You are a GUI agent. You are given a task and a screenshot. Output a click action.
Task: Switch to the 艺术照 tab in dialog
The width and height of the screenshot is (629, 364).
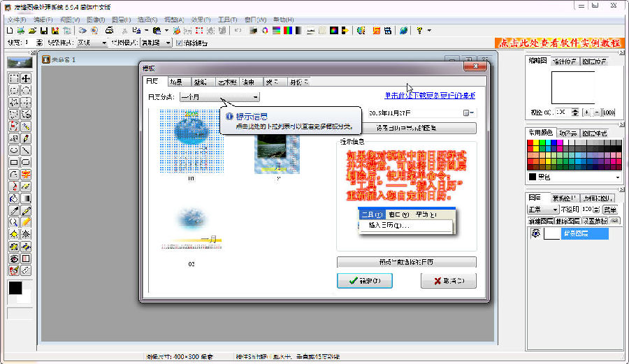[226, 82]
